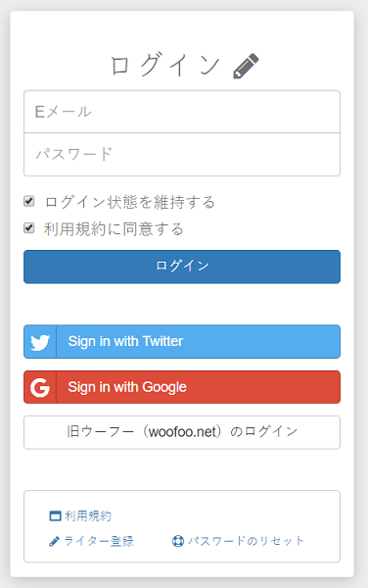This screenshot has height=588, width=368.
Task: Click the small pencil icon beside ライター登録
Action: tap(54, 542)
